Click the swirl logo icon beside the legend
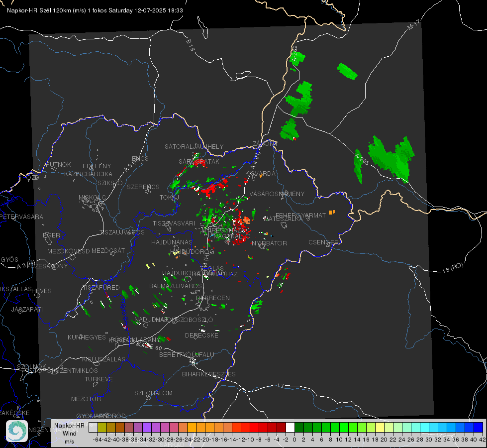This screenshot has width=487, height=448. point(17,431)
